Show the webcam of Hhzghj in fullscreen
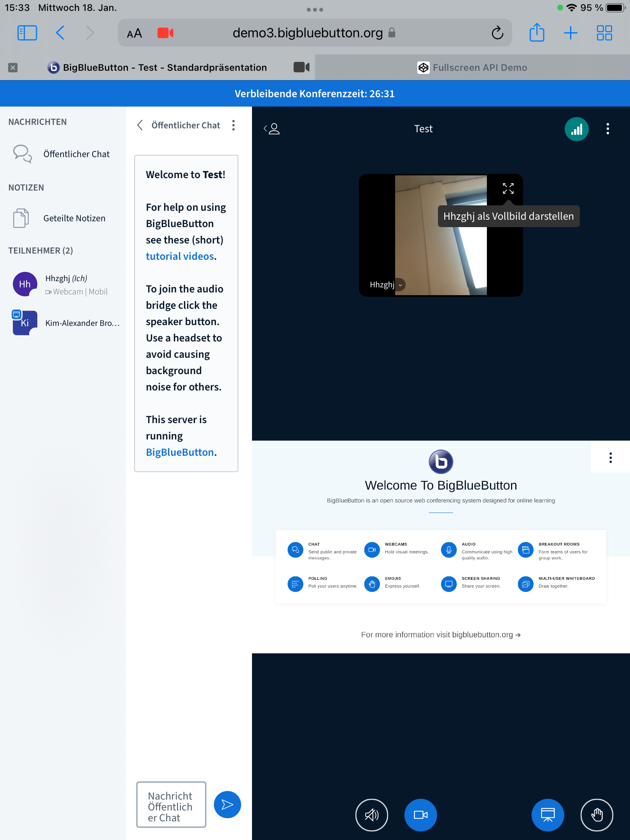Image resolution: width=630 pixels, height=840 pixels. tap(508, 189)
